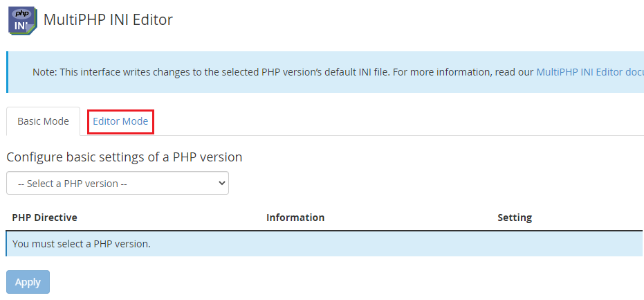Click the "Configure basic settings" heading
This screenshot has width=644, height=300.
[x=125, y=157]
